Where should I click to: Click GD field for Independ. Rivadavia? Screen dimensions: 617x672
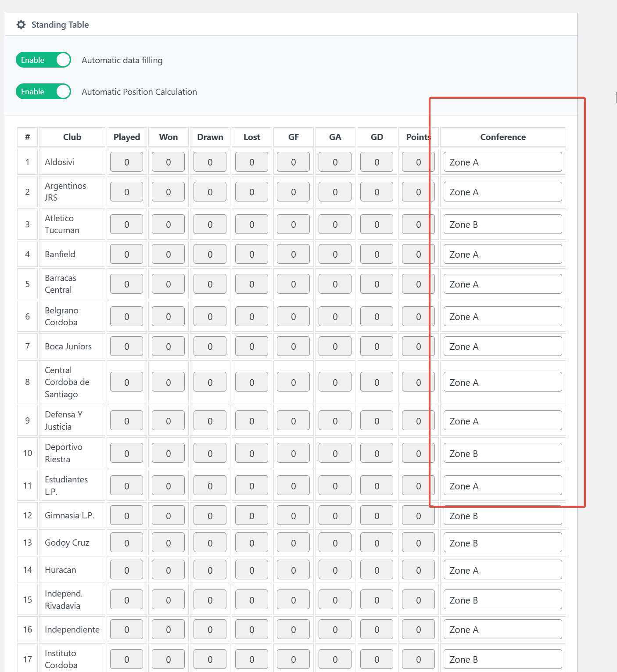[x=377, y=600]
